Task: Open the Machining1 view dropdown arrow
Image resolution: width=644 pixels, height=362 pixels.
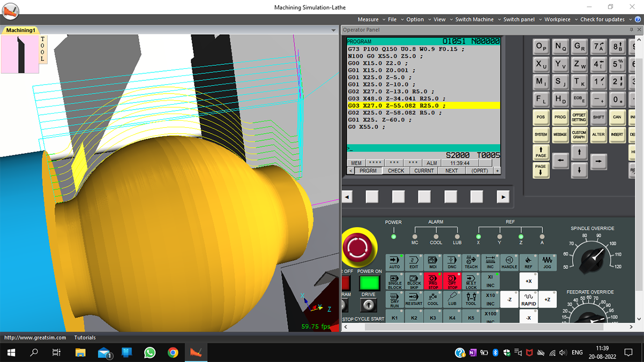Action: (333, 31)
